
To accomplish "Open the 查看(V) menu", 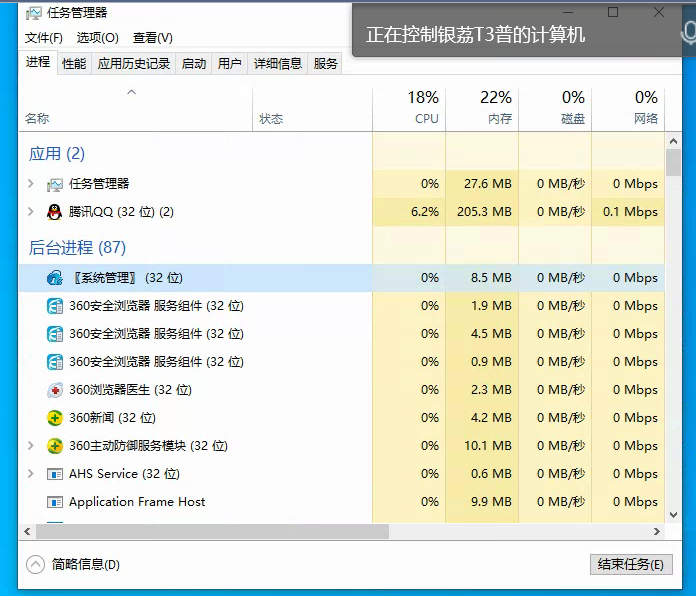I will coord(152,38).
